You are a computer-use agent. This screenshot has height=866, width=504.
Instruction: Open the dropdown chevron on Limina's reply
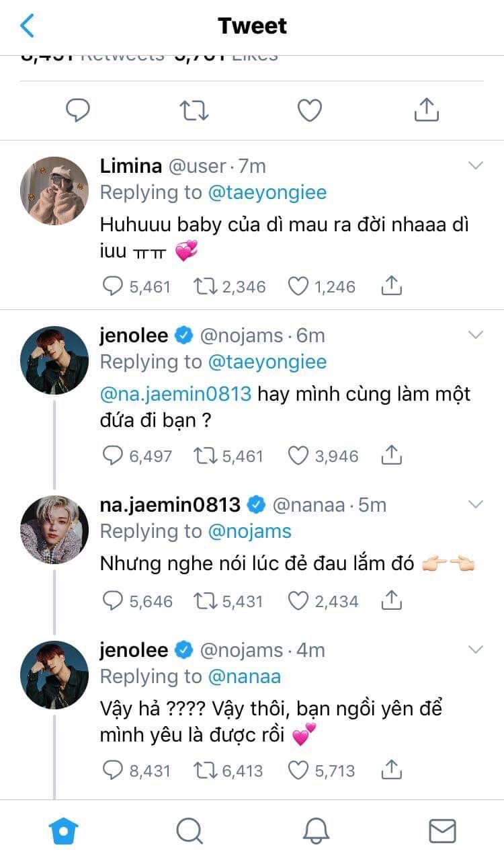click(x=476, y=165)
